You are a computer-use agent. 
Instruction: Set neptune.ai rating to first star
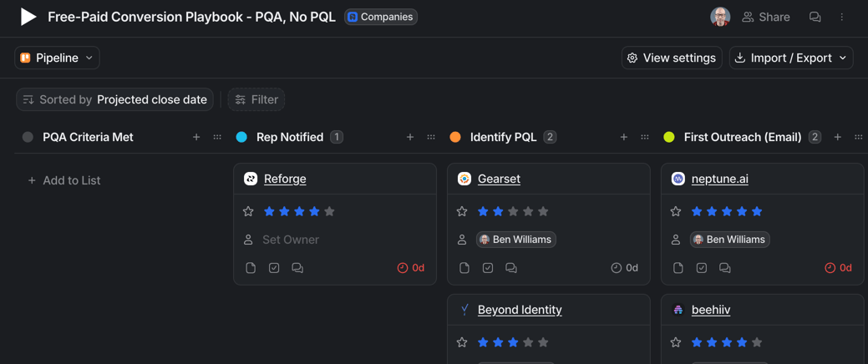pos(697,211)
